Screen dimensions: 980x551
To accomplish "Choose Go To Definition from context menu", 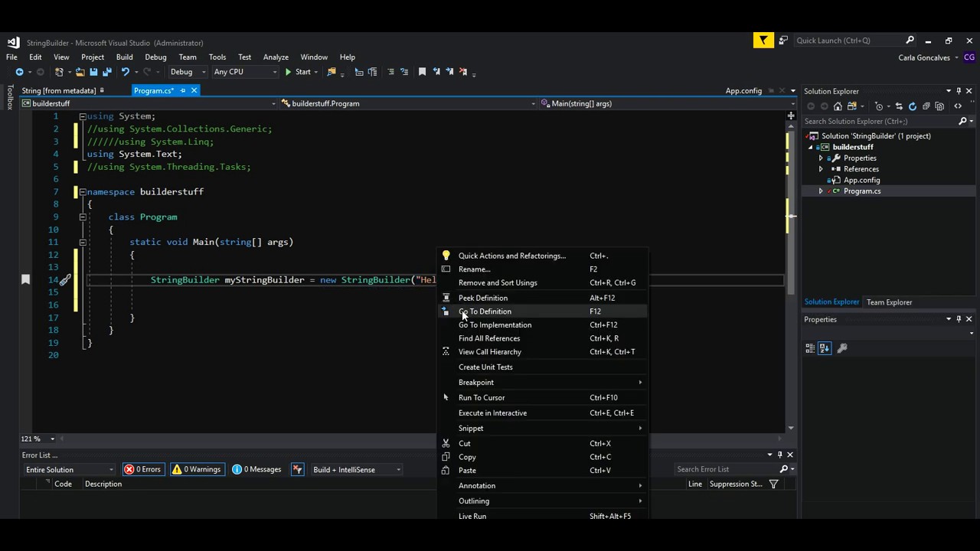I will pos(544,311).
